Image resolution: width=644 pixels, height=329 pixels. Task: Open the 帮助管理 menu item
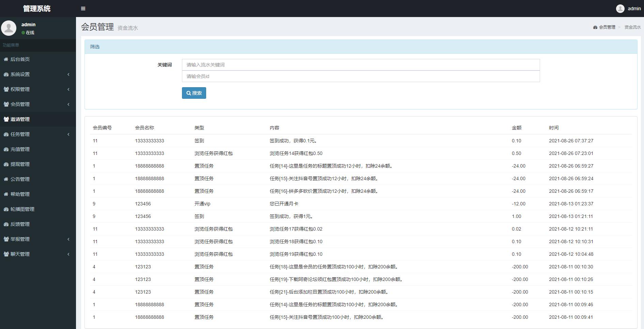(x=38, y=194)
